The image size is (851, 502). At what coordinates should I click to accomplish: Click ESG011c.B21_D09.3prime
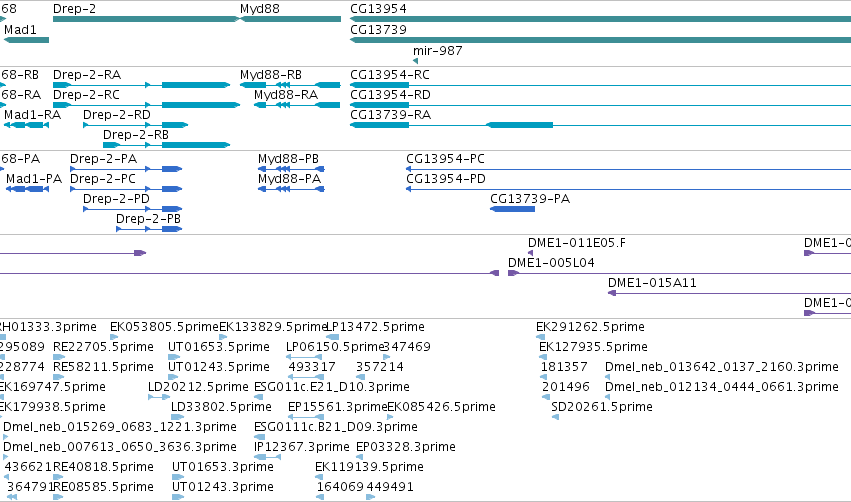pos(336,427)
